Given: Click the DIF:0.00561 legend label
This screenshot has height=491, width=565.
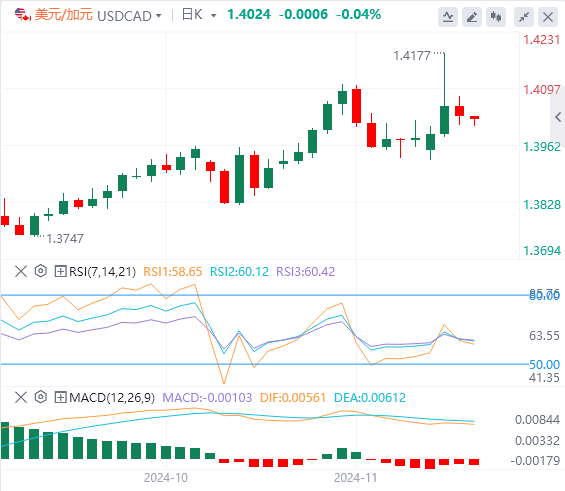Looking at the screenshot, I should 293,398.
